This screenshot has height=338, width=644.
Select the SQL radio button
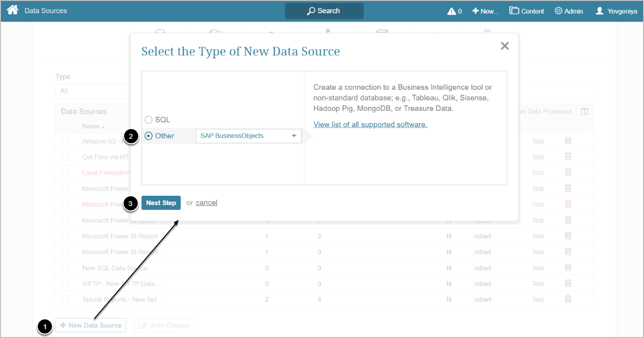tap(149, 120)
